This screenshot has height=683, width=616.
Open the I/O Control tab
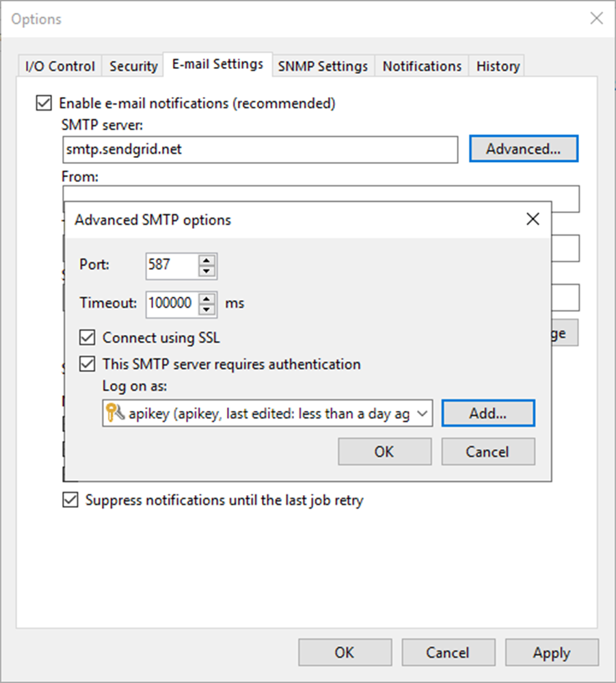[60, 66]
